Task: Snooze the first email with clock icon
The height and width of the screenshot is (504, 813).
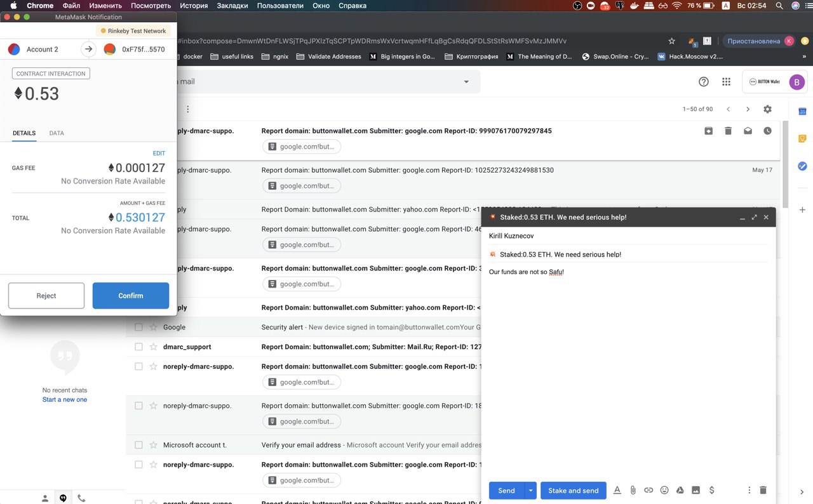Action: coord(767,131)
